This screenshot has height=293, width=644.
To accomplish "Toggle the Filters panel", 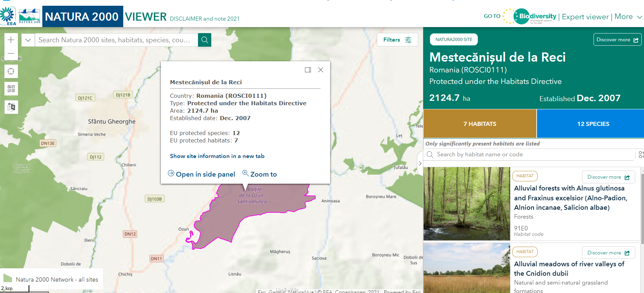I will (397, 40).
